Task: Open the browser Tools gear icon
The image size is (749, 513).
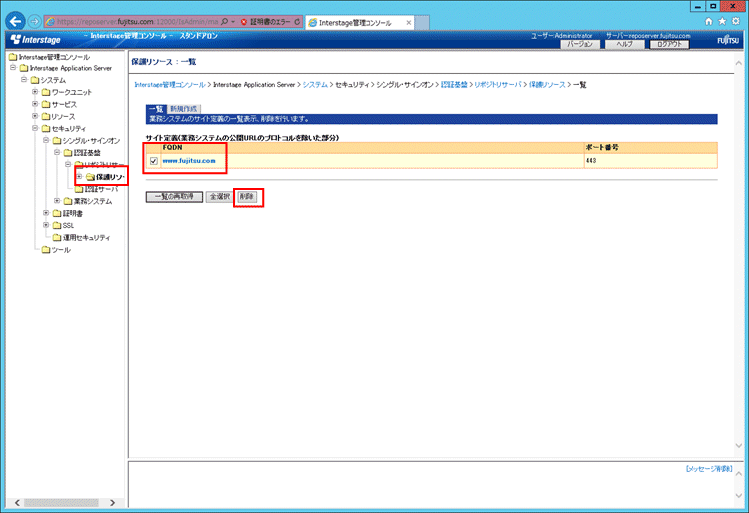Action: (736, 21)
